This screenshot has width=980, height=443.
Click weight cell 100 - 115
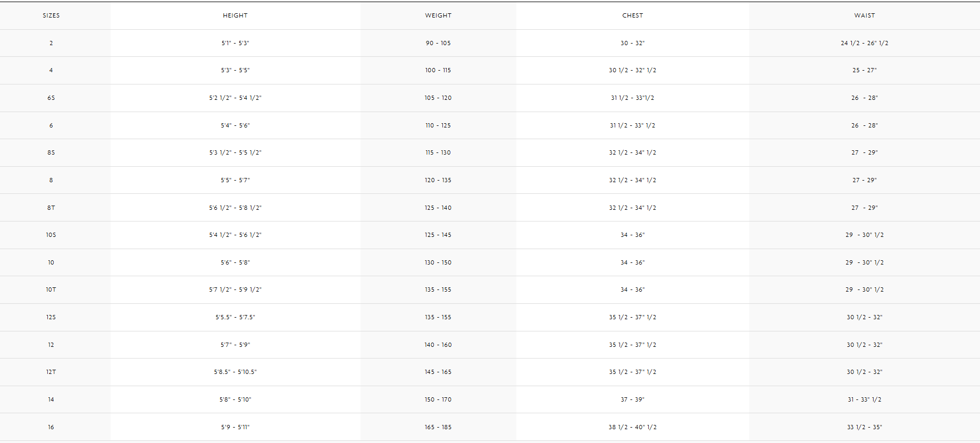point(438,70)
